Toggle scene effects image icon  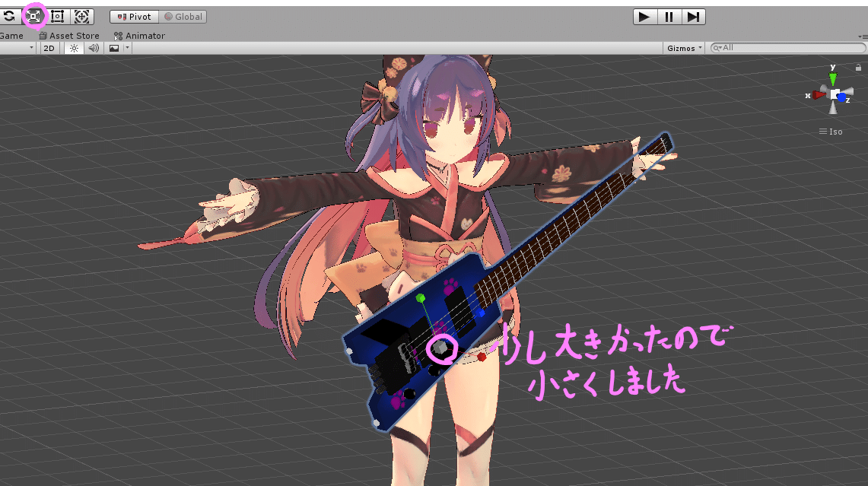[x=114, y=48]
